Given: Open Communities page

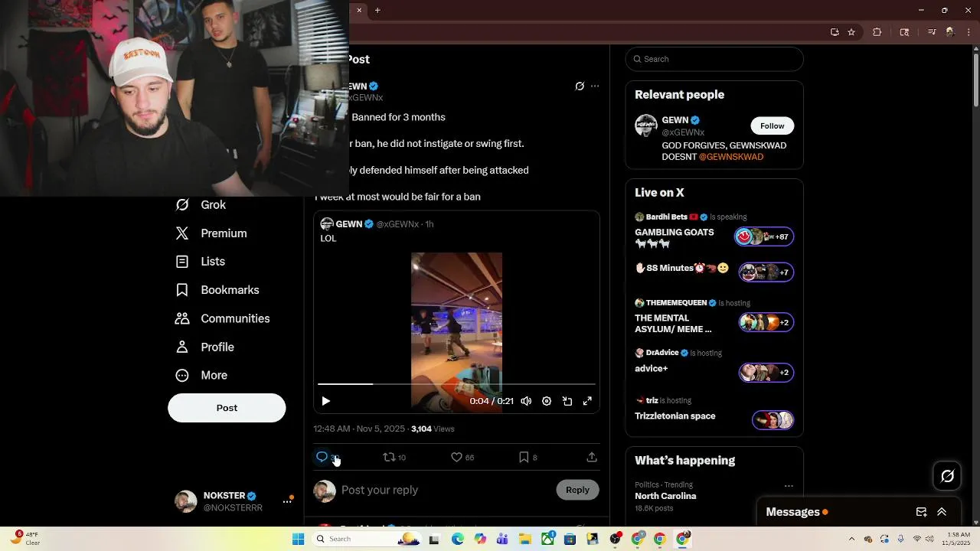Looking at the screenshot, I should pyautogui.click(x=222, y=318).
